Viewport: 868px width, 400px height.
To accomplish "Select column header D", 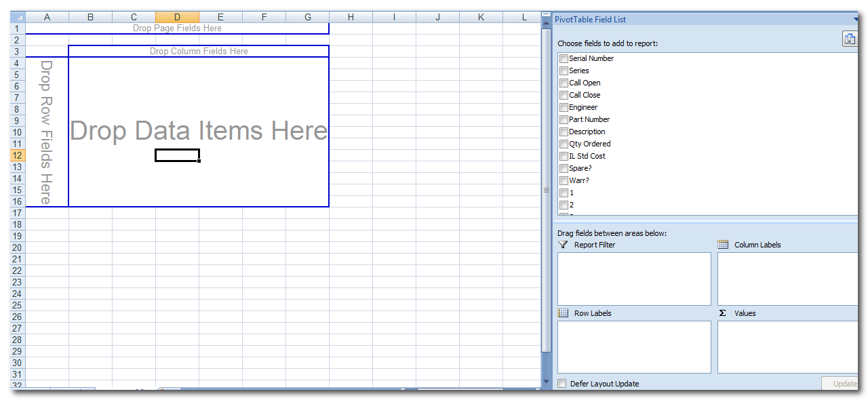I will (177, 17).
